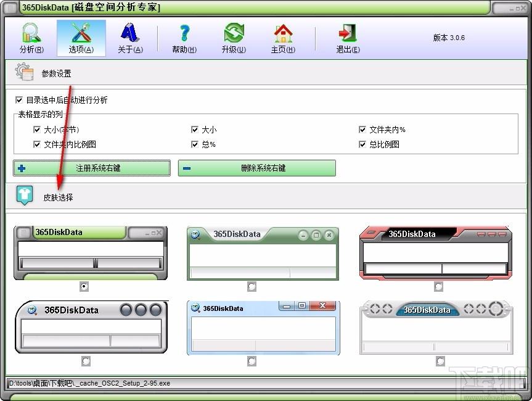Click the title bar system menu icon
Screen dimensions: 532x401
10,7
